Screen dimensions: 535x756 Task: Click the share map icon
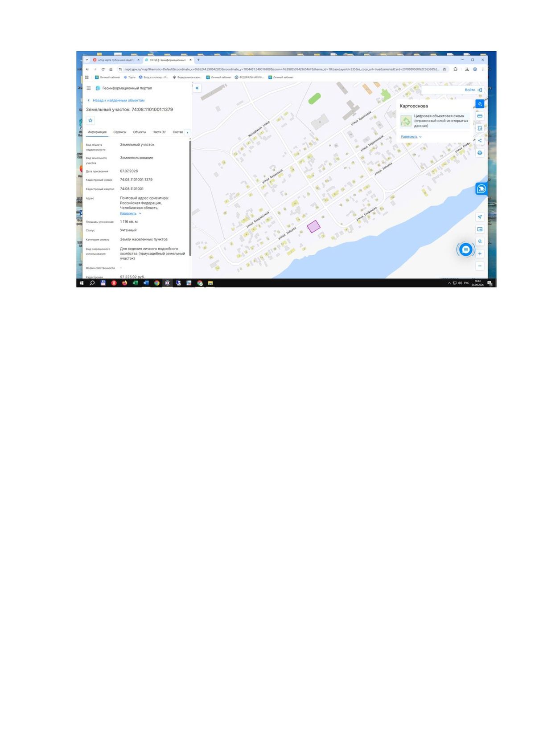tap(480, 141)
